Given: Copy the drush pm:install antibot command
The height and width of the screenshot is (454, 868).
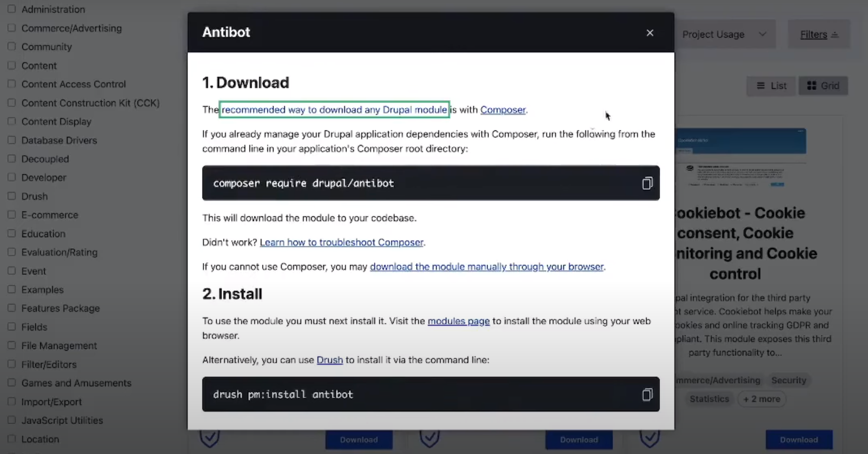Looking at the screenshot, I should pyautogui.click(x=647, y=395).
